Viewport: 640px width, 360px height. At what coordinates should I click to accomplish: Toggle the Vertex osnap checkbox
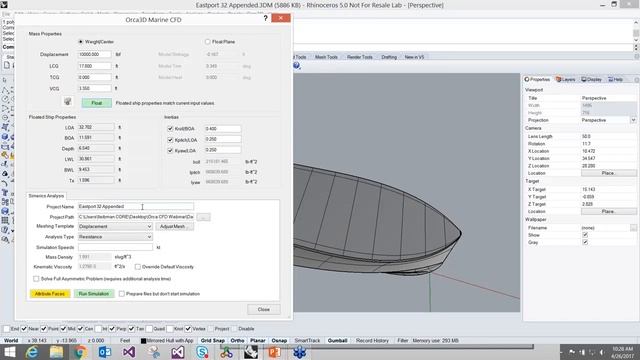point(188,329)
